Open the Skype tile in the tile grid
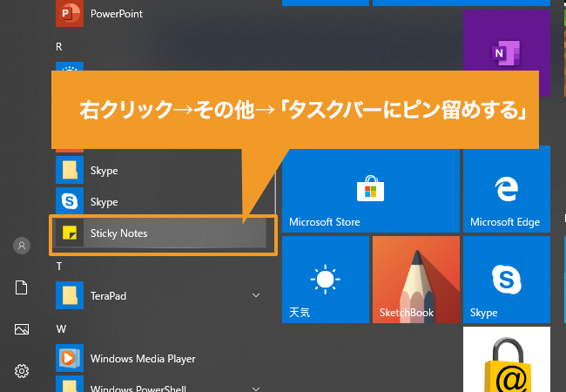566x392 pixels. point(506,279)
